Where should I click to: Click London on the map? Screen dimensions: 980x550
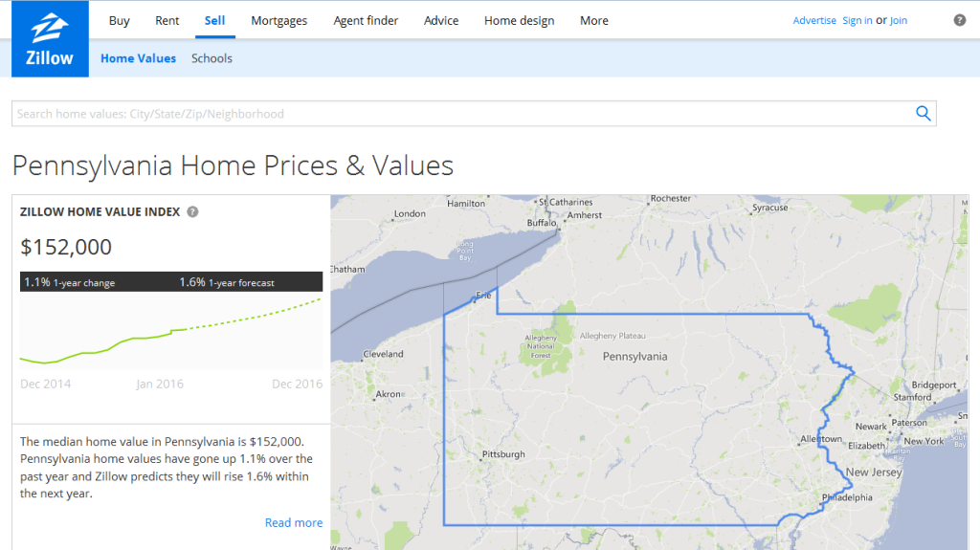click(410, 213)
